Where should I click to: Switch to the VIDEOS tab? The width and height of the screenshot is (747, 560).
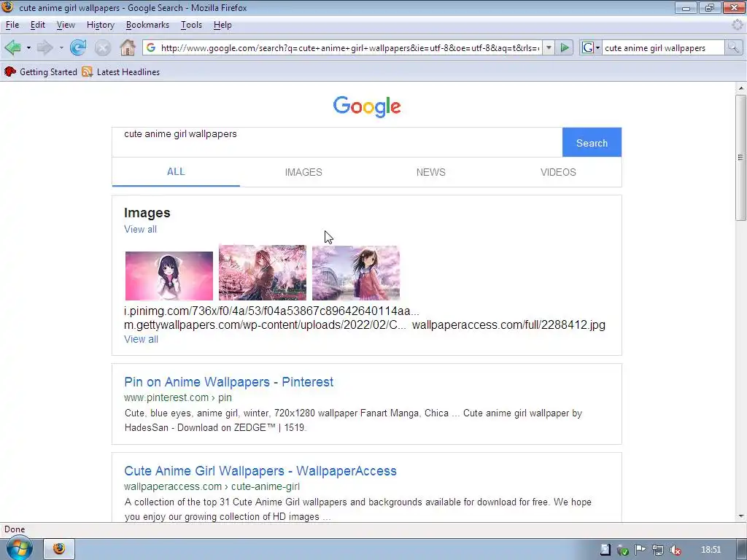pos(558,172)
